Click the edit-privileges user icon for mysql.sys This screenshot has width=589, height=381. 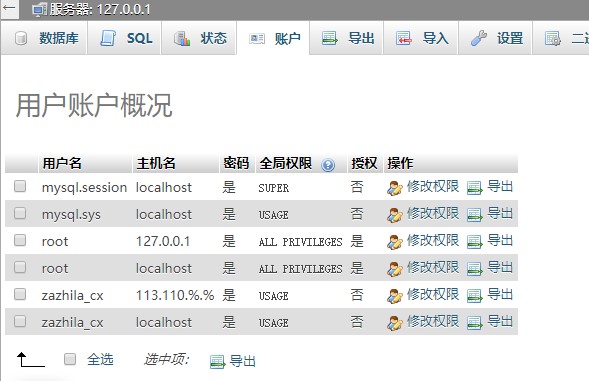tap(395, 215)
